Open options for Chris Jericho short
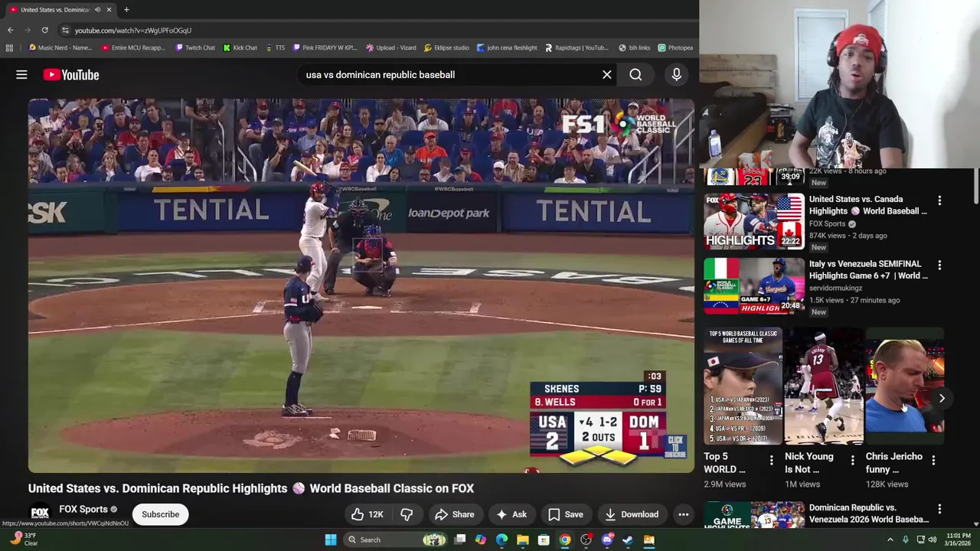Screen dimensions: 980x551 [x=933, y=460]
